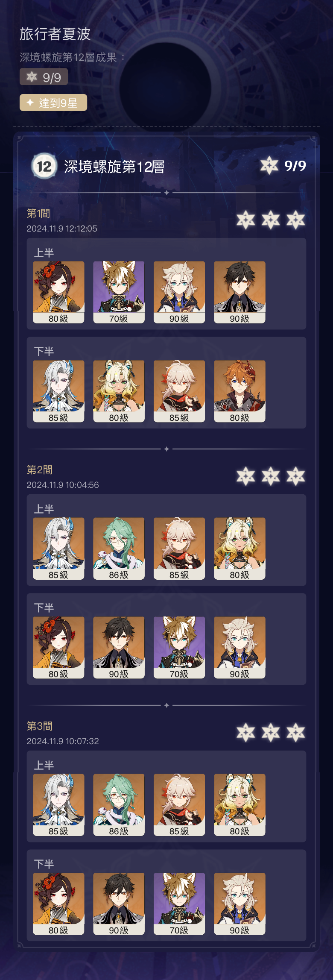The width and height of the screenshot is (333, 980).
Task: Click the middle star icon of chamber 3
Action: (271, 733)
